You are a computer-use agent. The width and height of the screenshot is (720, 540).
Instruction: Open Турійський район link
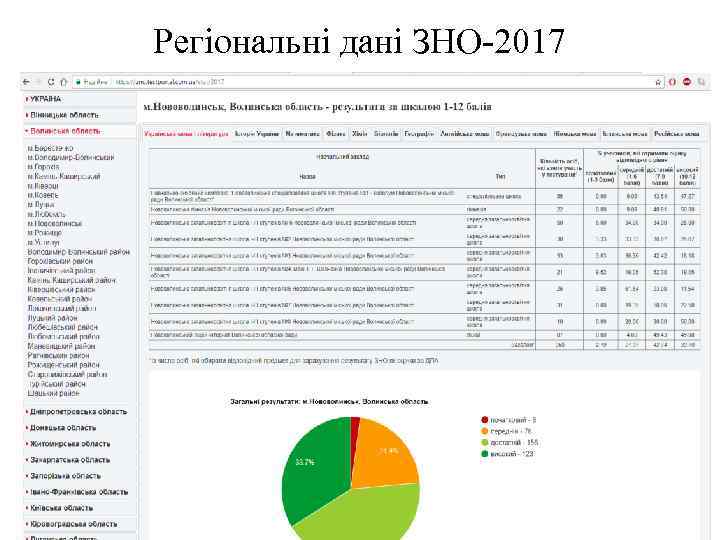click(57, 384)
